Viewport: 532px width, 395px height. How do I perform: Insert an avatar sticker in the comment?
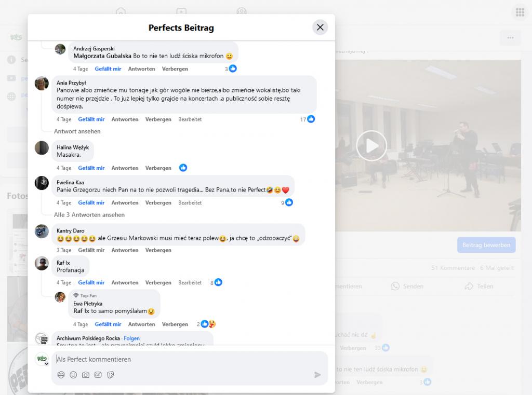[61, 375]
